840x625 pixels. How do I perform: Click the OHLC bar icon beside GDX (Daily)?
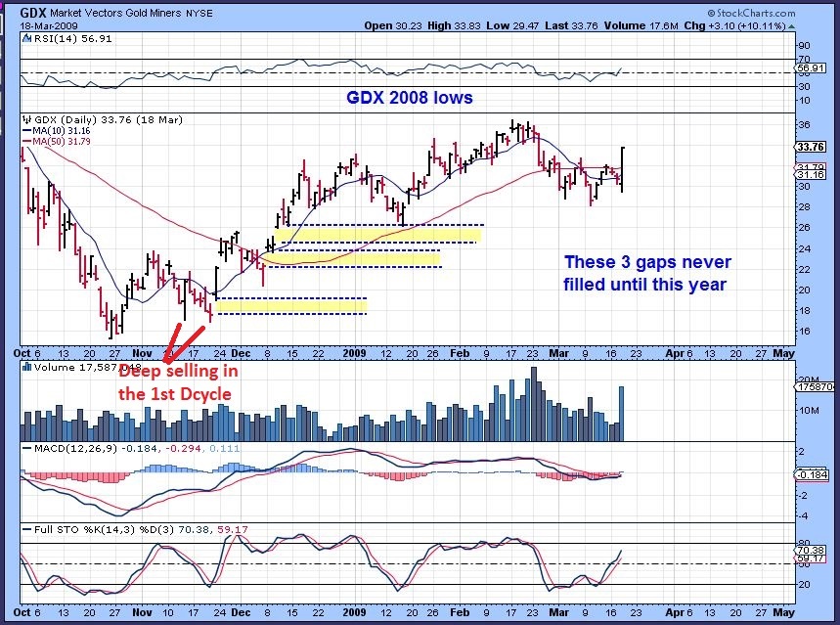point(26,119)
